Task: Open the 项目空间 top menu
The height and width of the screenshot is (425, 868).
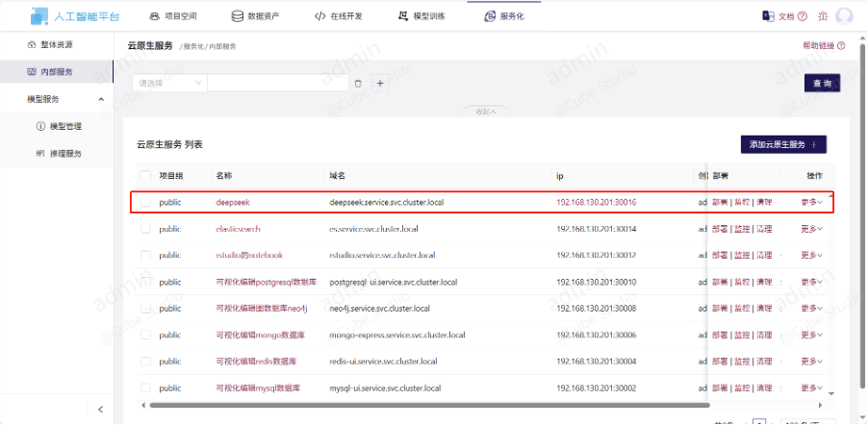Action: click(173, 16)
